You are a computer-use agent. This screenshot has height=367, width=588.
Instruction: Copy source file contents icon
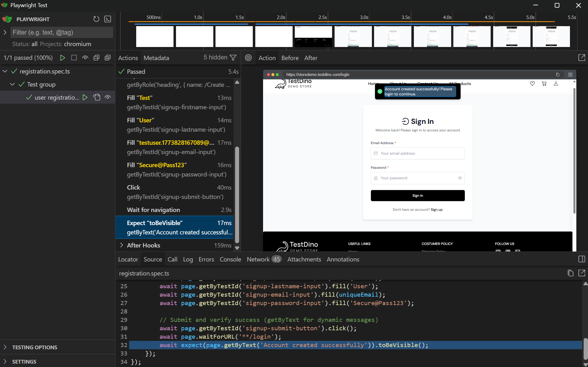(x=570, y=273)
